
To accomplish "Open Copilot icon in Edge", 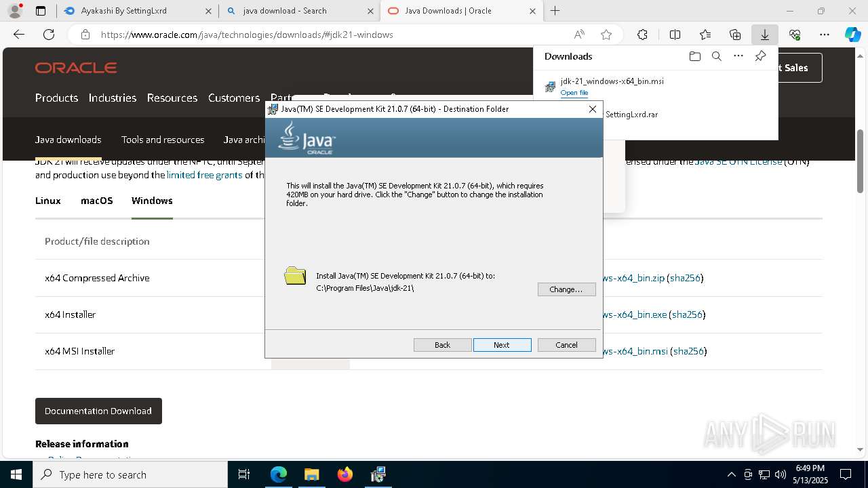I will point(852,35).
